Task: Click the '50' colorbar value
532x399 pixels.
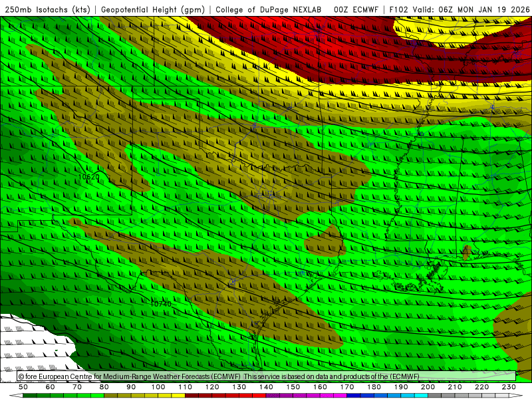Action: pyautogui.click(x=23, y=387)
